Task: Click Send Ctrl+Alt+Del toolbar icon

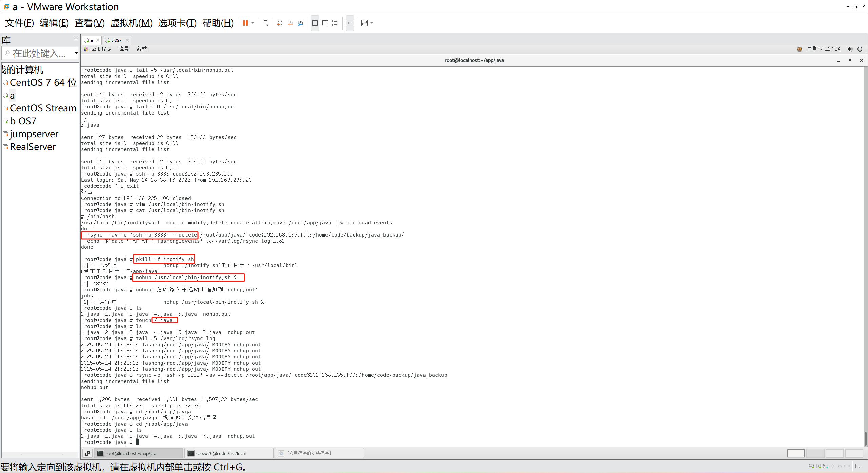Action: click(x=265, y=23)
